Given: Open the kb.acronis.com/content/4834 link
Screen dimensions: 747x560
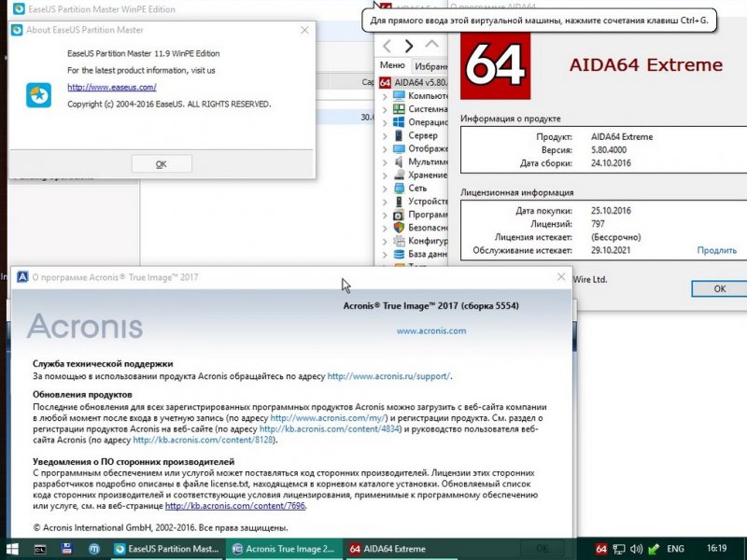Looking at the screenshot, I should coord(331,429).
